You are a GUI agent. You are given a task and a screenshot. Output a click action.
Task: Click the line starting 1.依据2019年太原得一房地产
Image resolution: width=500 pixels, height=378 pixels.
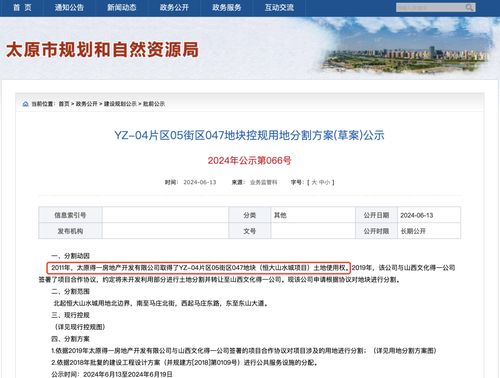pyautogui.click(x=244, y=351)
